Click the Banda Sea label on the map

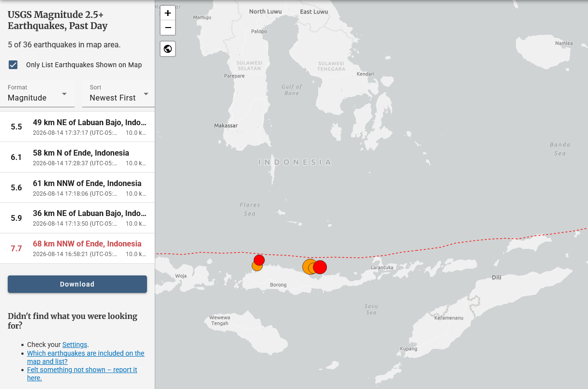coord(560,149)
